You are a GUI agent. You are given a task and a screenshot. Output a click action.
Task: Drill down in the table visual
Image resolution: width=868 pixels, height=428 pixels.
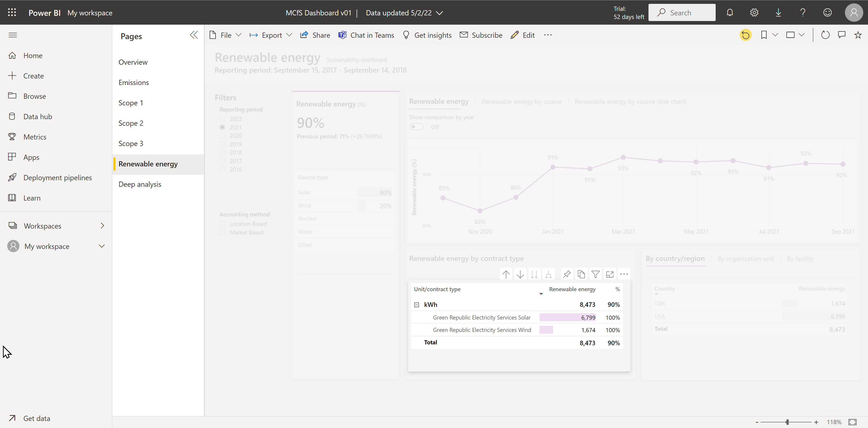click(520, 274)
